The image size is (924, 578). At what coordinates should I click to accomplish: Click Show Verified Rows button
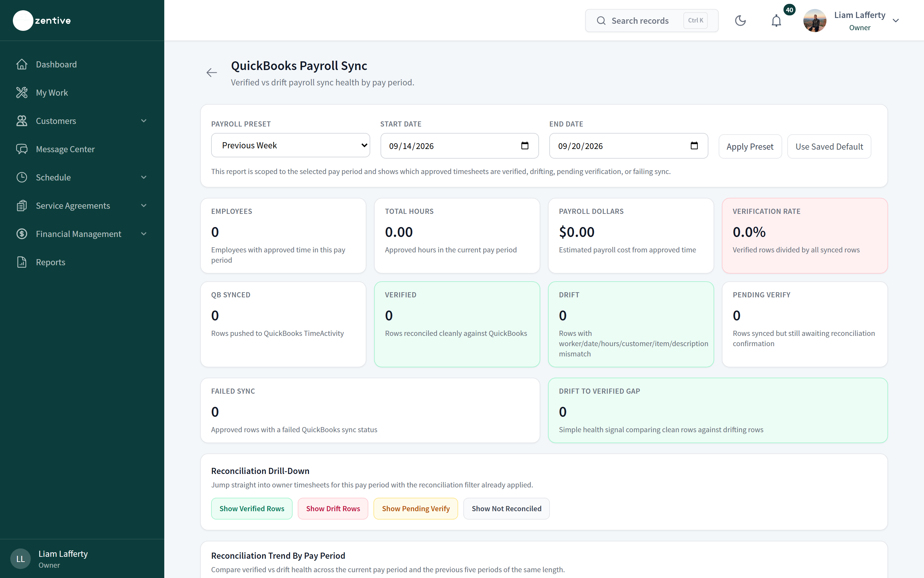[x=252, y=508]
